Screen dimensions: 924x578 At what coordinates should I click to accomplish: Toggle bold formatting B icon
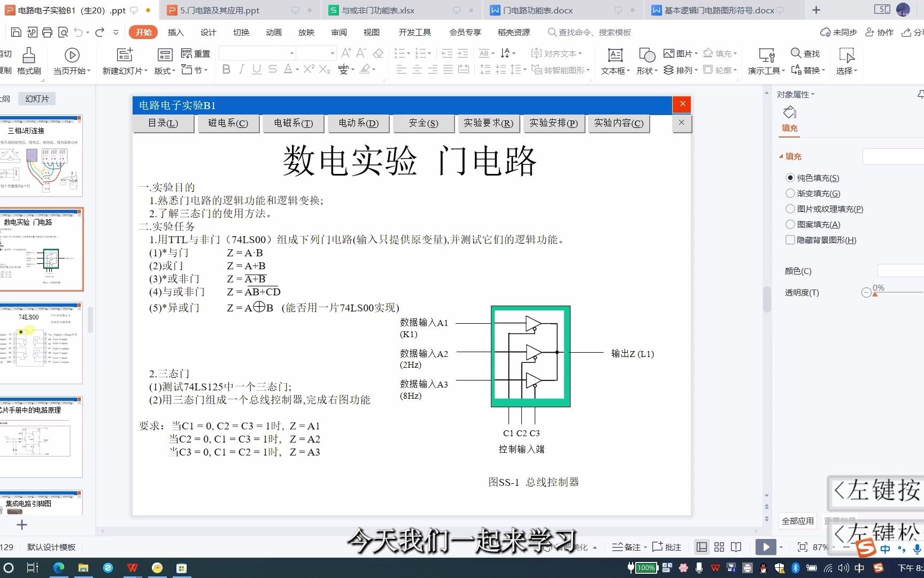[x=226, y=70]
